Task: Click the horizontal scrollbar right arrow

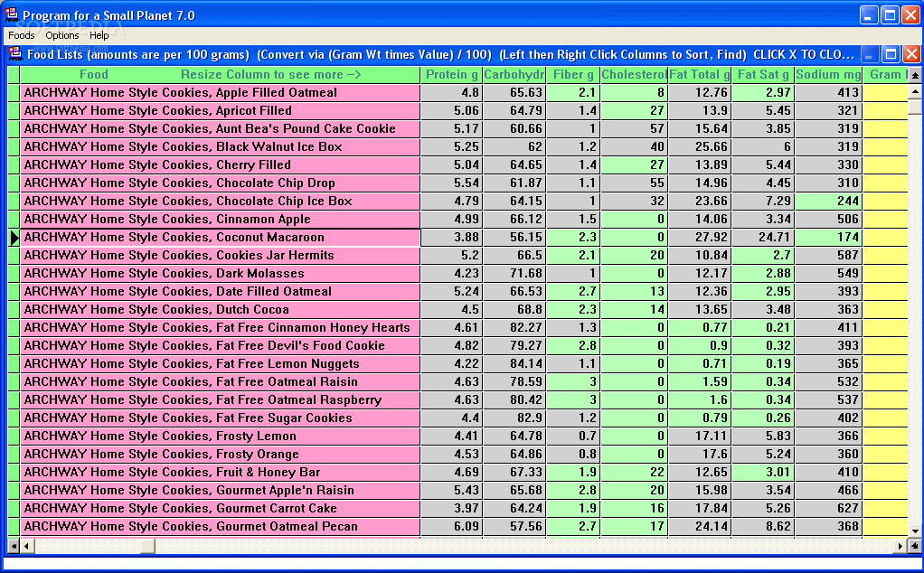Action: coord(900,547)
